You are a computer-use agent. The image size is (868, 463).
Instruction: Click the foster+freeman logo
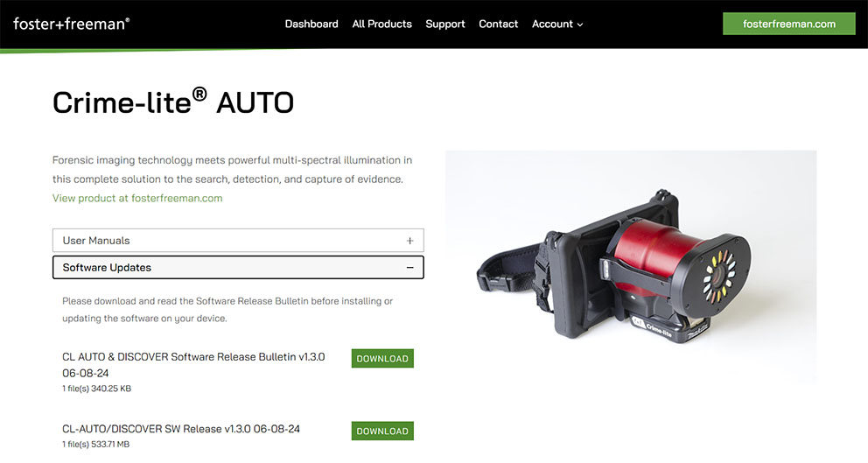pyautogui.click(x=72, y=24)
